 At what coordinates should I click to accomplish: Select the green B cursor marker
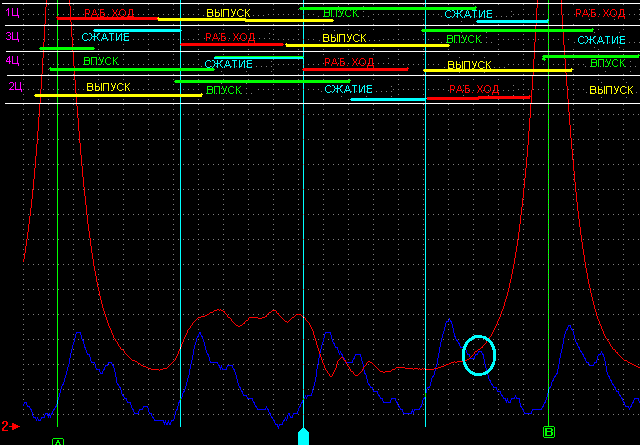[x=549, y=432]
